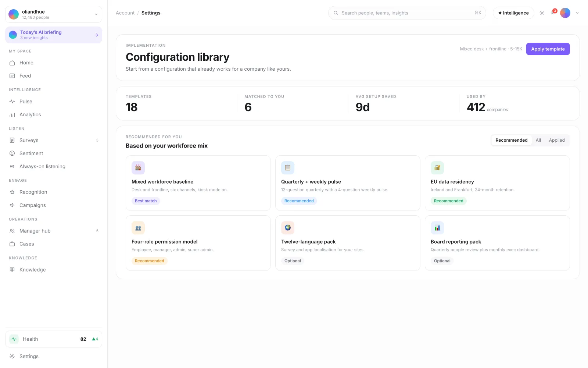Image resolution: width=588 pixels, height=368 pixels.
Task: Click the Apply template button
Action: point(548,49)
